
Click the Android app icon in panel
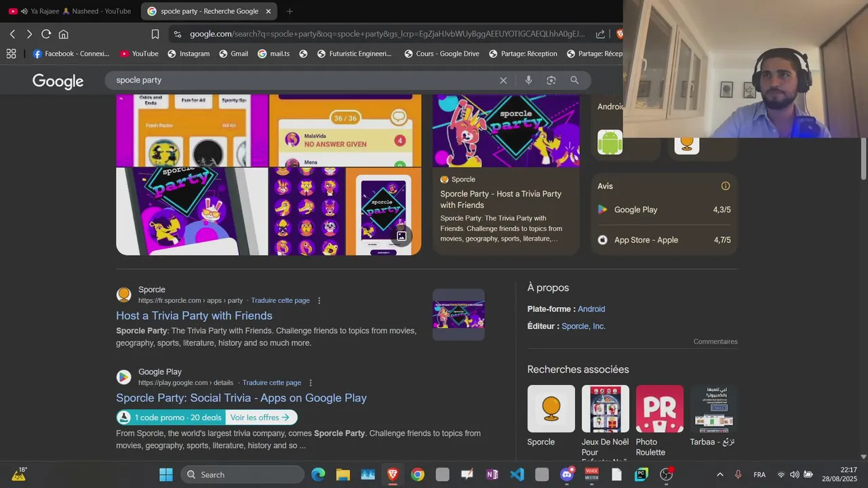tap(610, 142)
